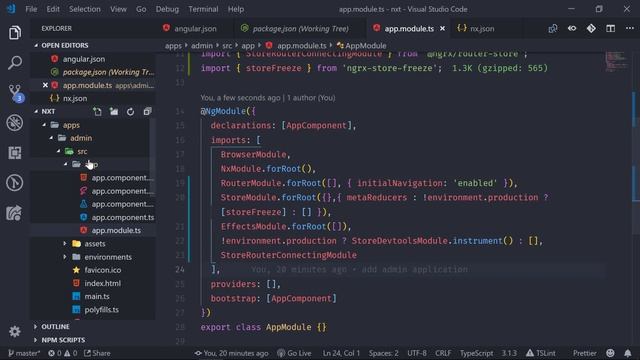Open the Debug view icon

[15, 123]
